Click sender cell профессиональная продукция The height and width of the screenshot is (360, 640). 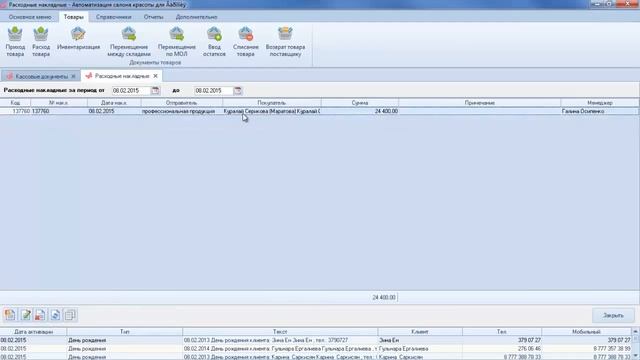[181, 111]
